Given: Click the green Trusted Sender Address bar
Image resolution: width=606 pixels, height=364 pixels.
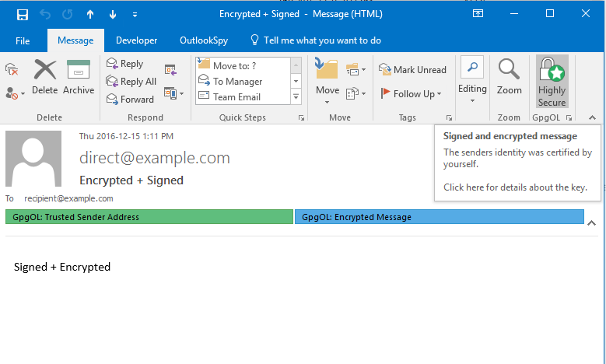Looking at the screenshot, I should [x=149, y=217].
